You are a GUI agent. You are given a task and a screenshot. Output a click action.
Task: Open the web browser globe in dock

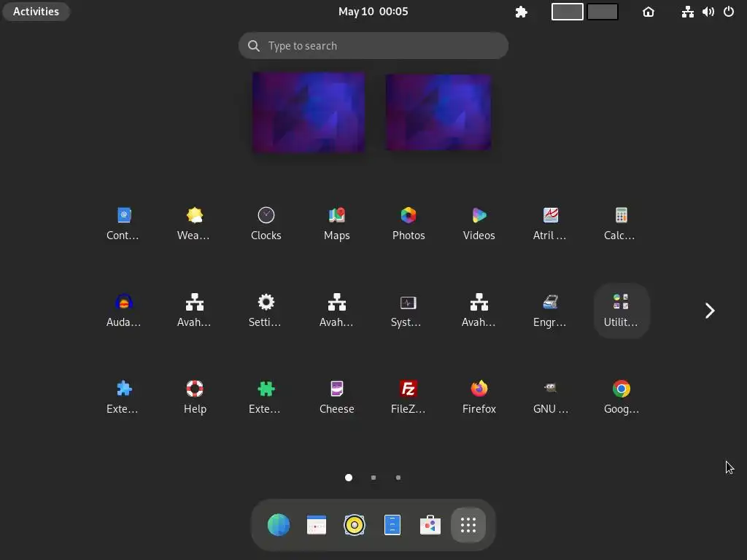coord(279,525)
